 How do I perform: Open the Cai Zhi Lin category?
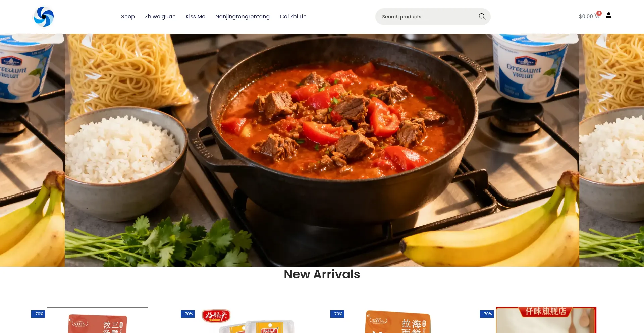tap(293, 17)
